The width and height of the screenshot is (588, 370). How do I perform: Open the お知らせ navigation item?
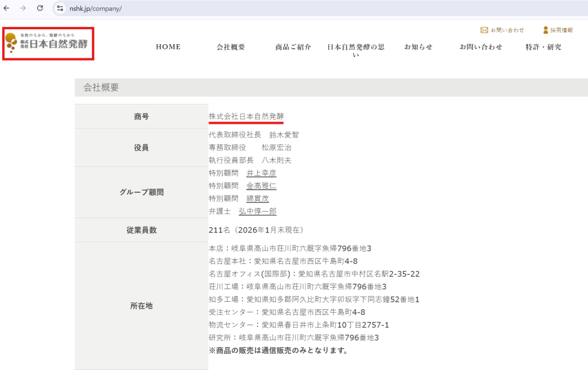pyautogui.click(x=419, y=47)
